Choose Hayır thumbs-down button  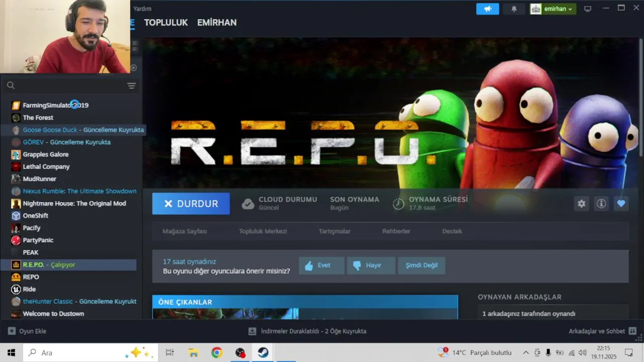(x=371, y=265)
